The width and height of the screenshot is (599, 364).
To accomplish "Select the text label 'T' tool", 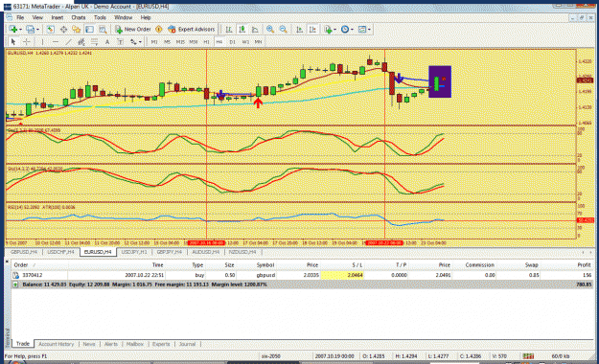I will coord(121,41).
